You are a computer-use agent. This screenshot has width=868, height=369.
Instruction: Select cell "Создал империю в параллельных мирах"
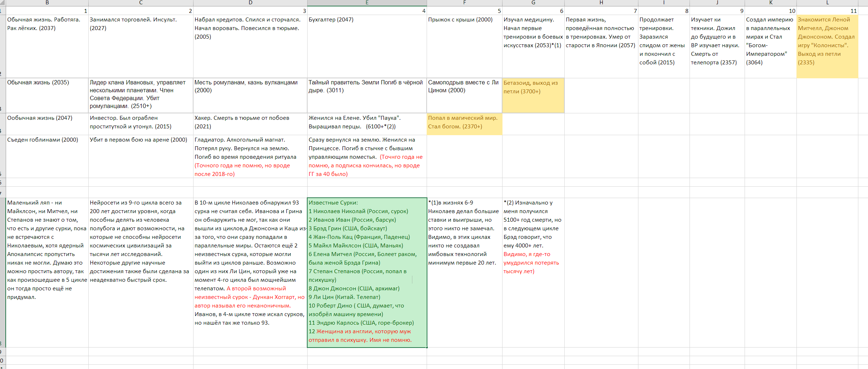pyautogui.click(x=771, y=46)
